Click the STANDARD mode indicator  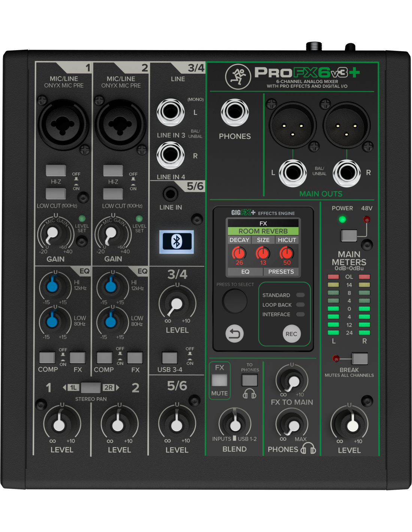(300, 295)
